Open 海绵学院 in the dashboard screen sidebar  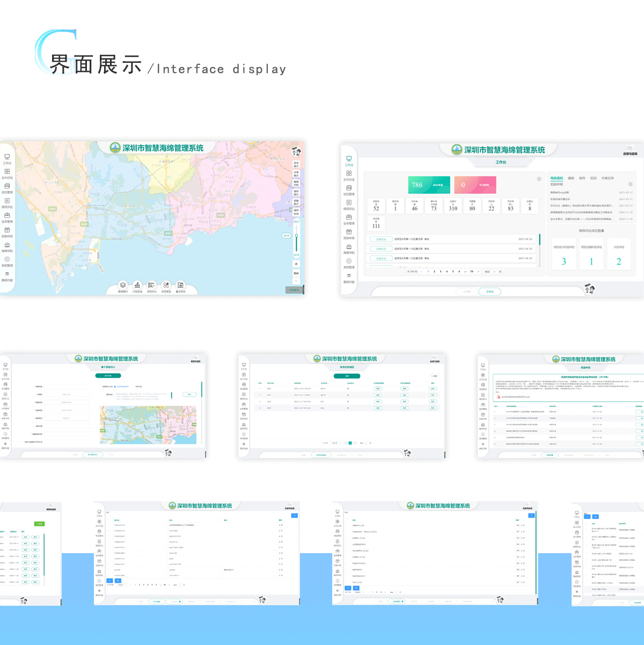pyautogui.click(x=349, y=249)
